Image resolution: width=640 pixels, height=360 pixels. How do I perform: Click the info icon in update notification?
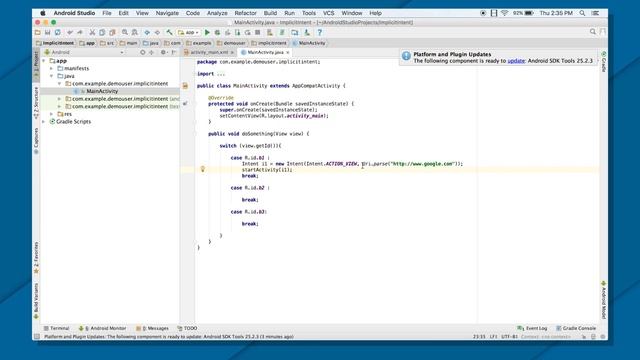click(406, 56)
